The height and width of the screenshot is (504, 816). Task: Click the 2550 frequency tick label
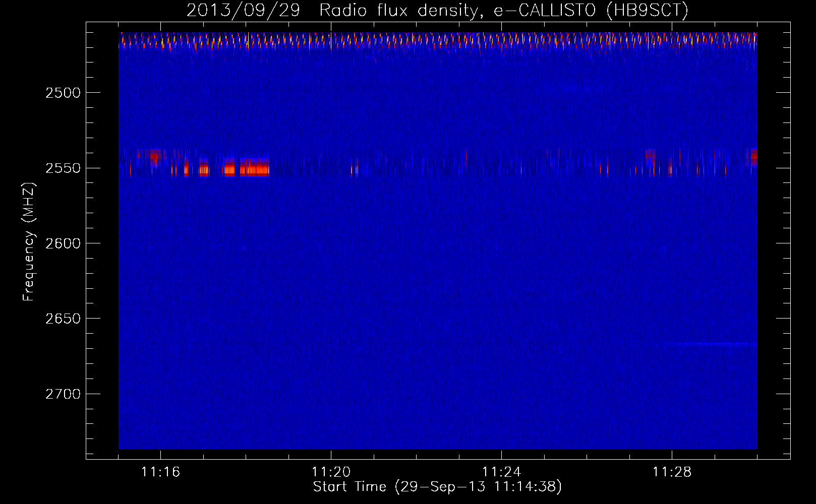[x=63, y=168]
